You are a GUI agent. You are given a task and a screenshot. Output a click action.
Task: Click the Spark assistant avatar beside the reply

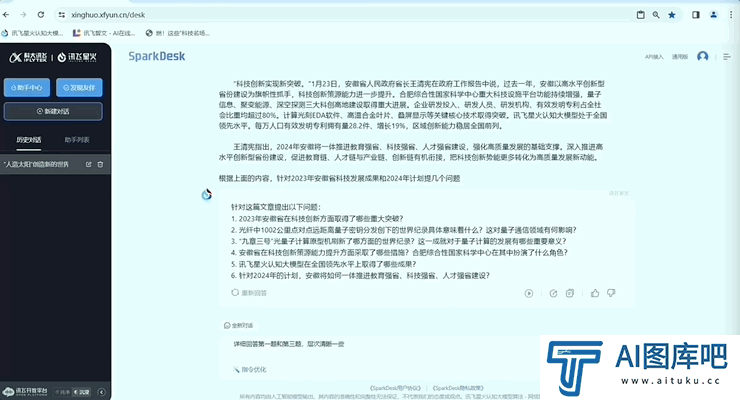coord(207,194)
